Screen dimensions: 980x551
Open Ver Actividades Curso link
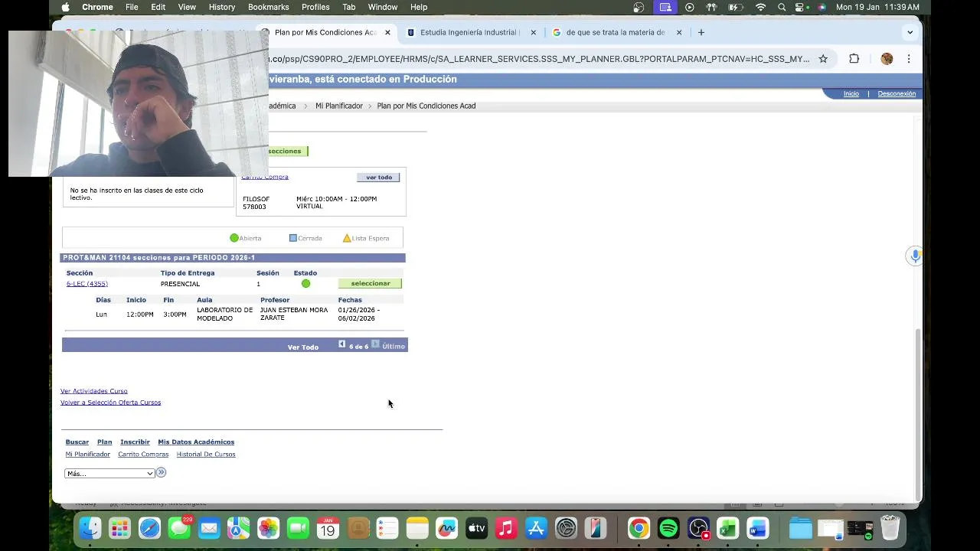coord(94,391)
